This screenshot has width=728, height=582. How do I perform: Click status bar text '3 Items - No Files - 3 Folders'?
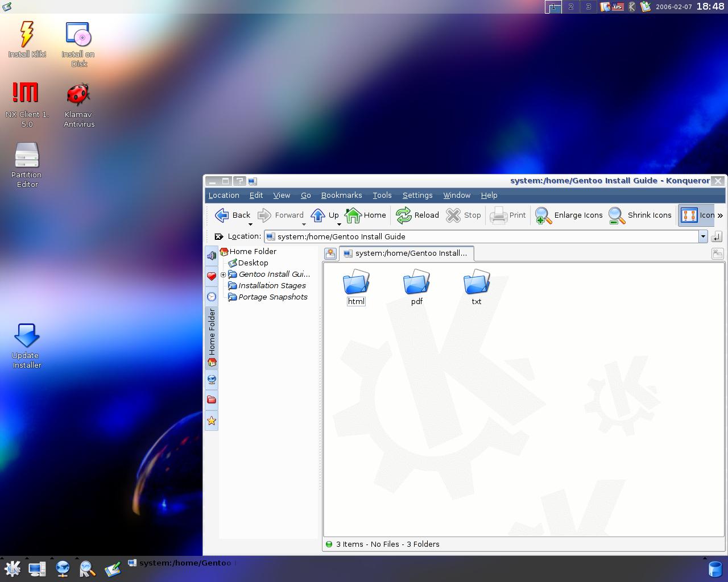pos(388,544)
